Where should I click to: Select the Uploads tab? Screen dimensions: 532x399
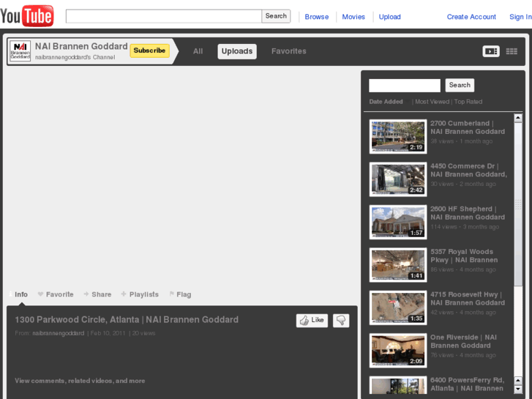pyautogui.click(x=237, y=51)
